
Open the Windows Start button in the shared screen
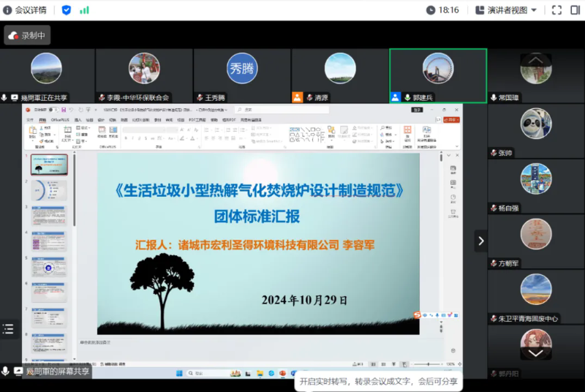click(x=176, y=373)
